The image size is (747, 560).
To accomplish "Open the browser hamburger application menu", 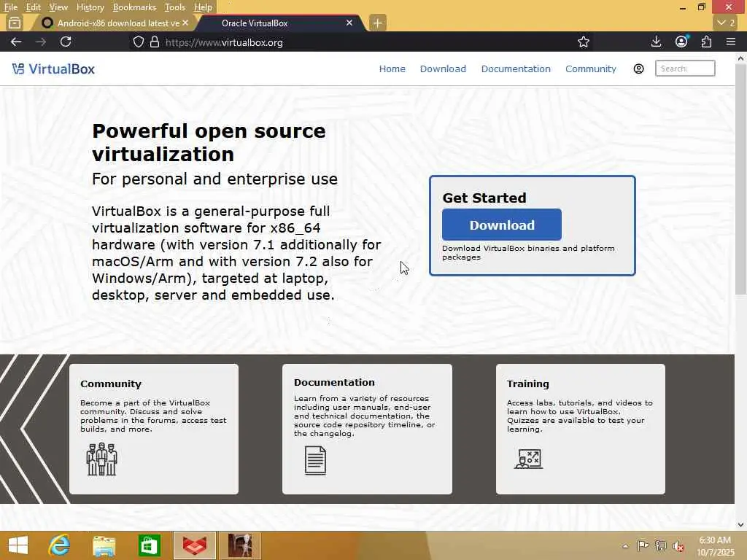I will pyautogui.click(x=731, y=42).
